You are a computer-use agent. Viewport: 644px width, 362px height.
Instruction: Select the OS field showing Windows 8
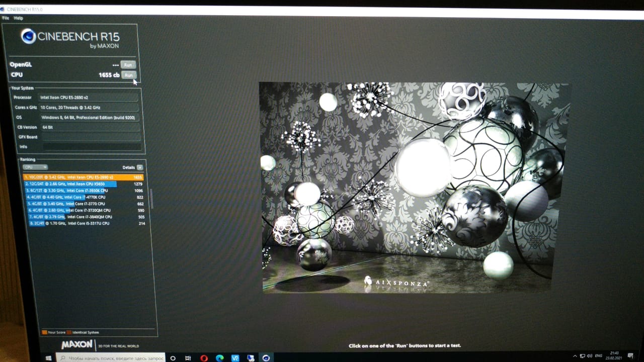(x=90, y=118)
